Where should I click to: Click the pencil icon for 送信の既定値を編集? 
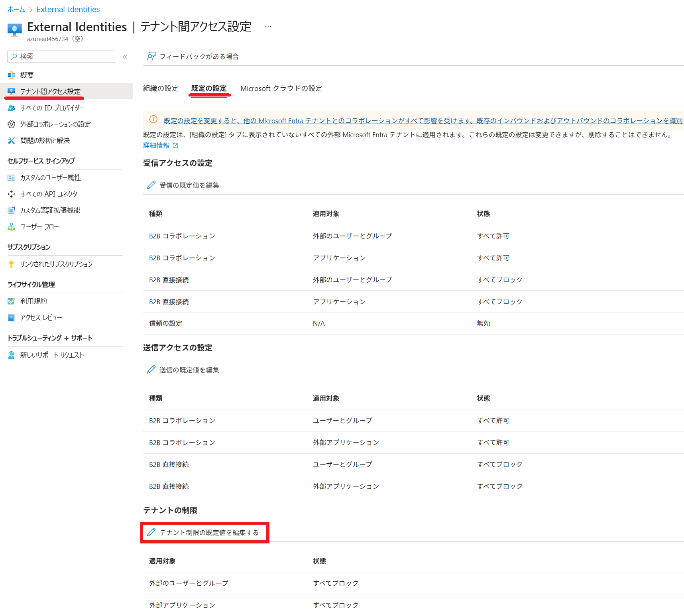pos(151,370)
